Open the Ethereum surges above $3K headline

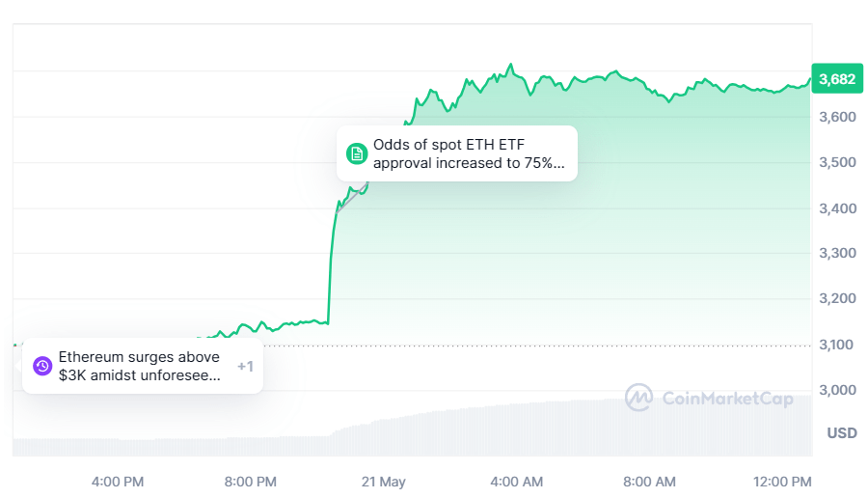click(x=139, y=366)
